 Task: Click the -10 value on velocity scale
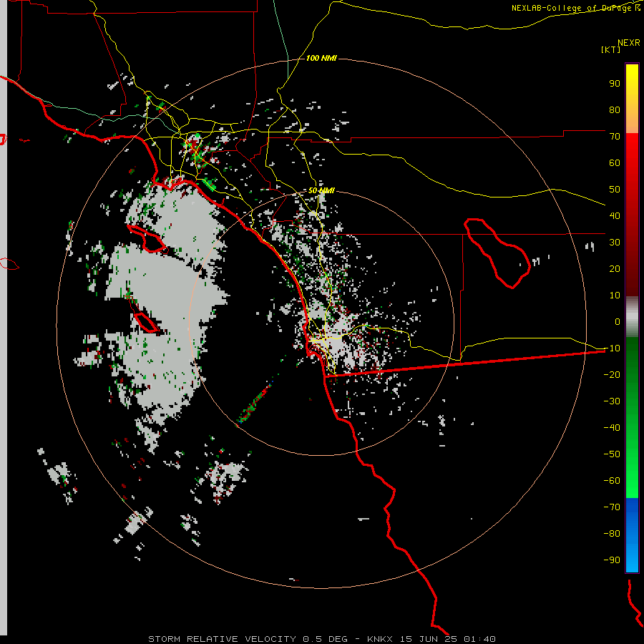tap(612, 348)
